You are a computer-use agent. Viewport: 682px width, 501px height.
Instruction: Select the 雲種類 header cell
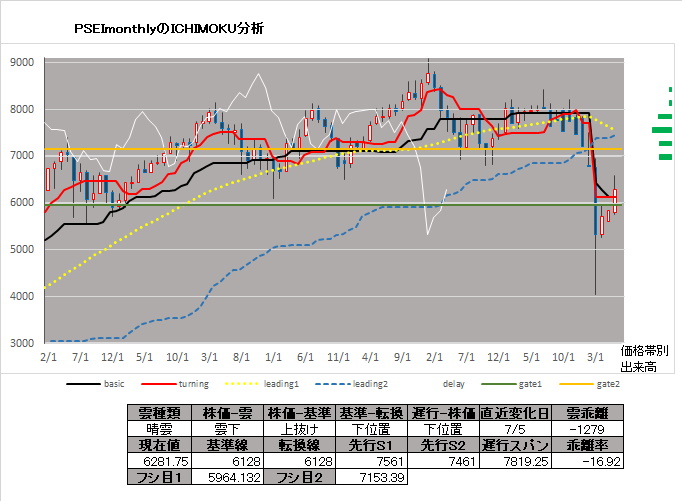160,413
